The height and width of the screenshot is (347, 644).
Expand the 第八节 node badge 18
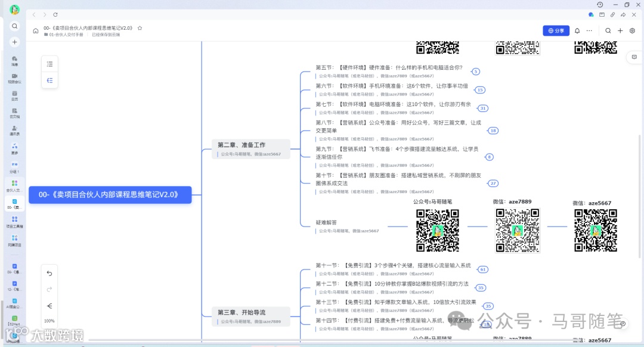493,131
